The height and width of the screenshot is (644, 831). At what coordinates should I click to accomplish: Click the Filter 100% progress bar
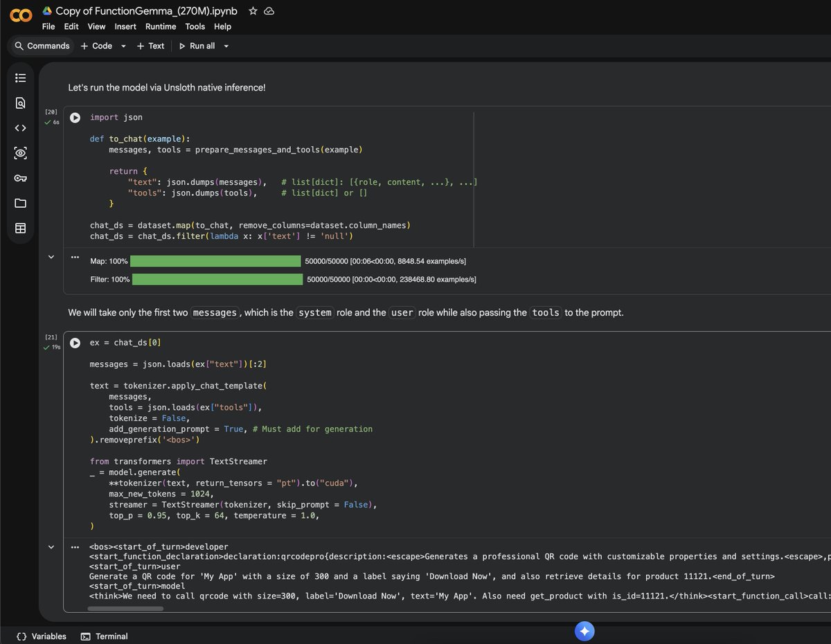pyautogui.click(x=215, y=279)
